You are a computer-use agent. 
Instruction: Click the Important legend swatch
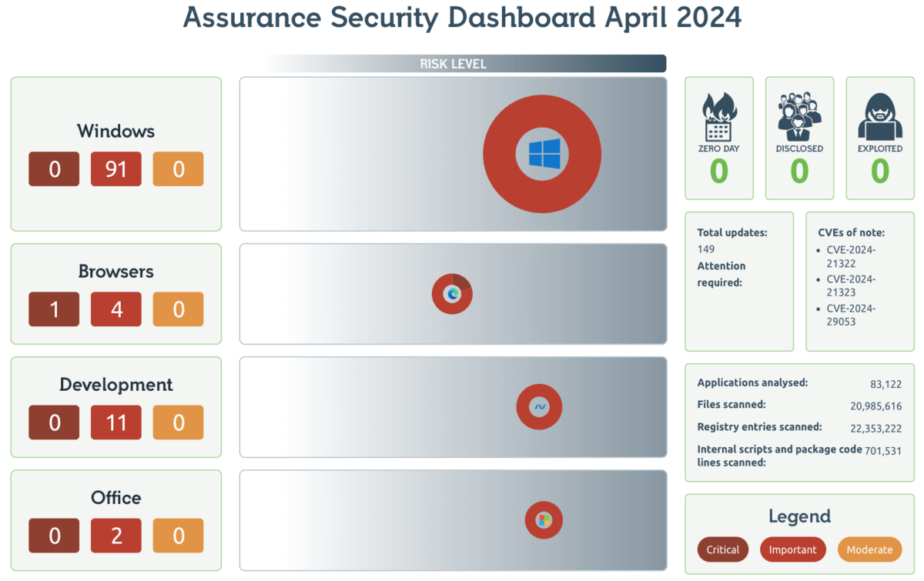click(792, 549)
